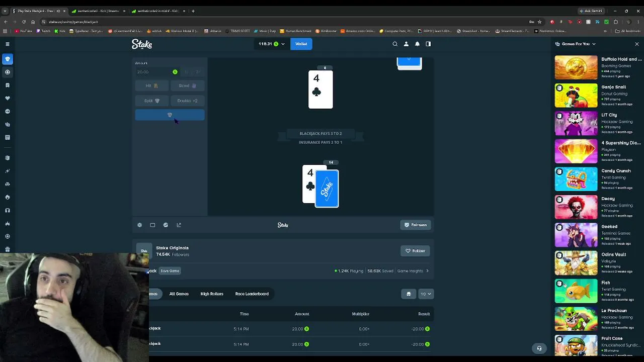
Task: Open Le Prechaun game thumbnail
Action: point(576,319)
